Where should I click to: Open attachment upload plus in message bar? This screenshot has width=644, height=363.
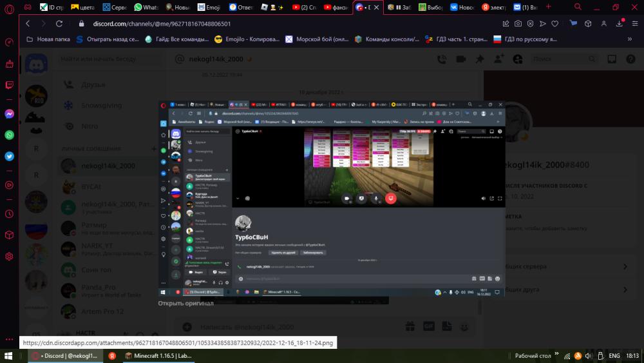click(187, 327)
